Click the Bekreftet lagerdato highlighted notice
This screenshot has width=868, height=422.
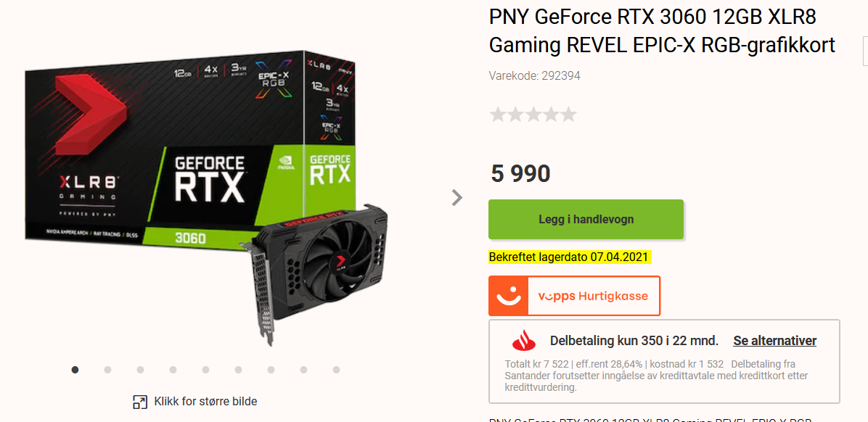pos(568,257)
